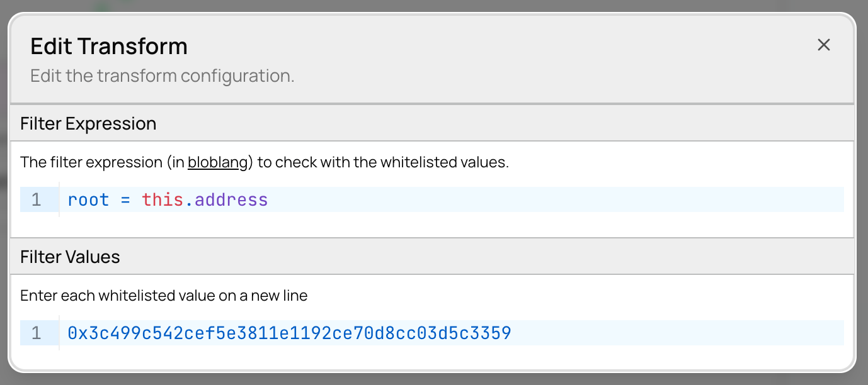The width and height of the screenshot is (868, 385).
Task: Click the equals sign in the expression
Action: coord(125,200)
